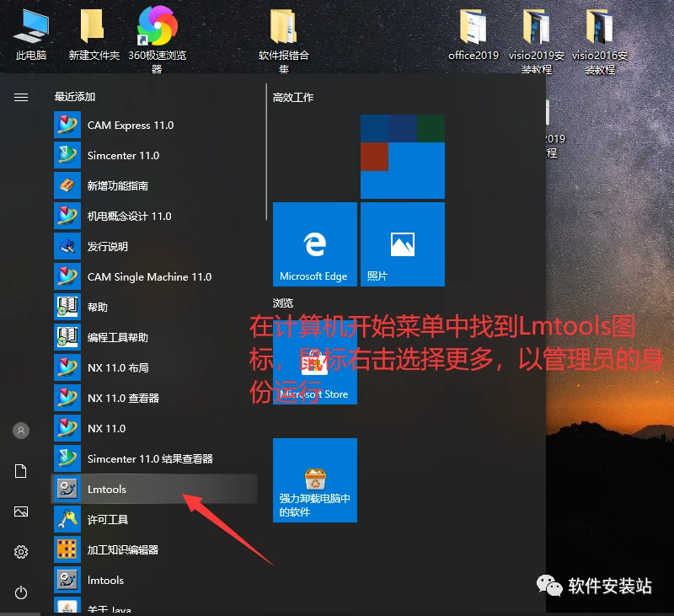Click the 最近添加 list header
This screenshot has height=616, width=674.
pyautogui.click(x=75, y=97)
